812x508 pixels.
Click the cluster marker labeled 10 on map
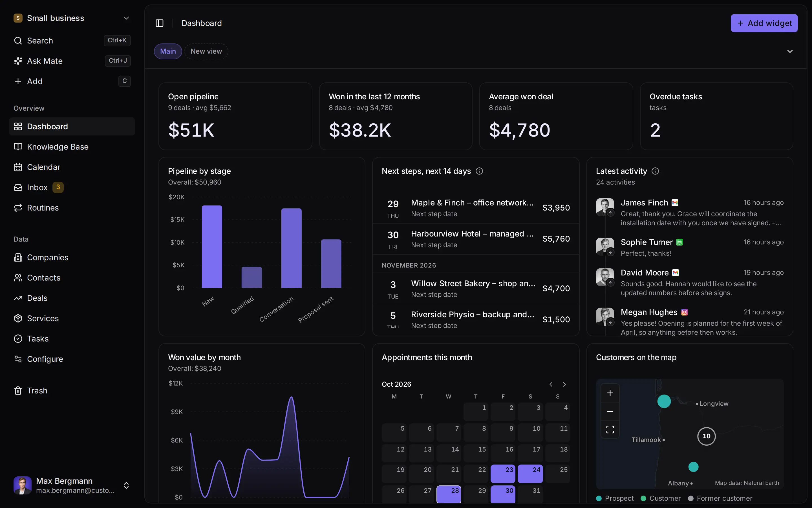(706, 436)
